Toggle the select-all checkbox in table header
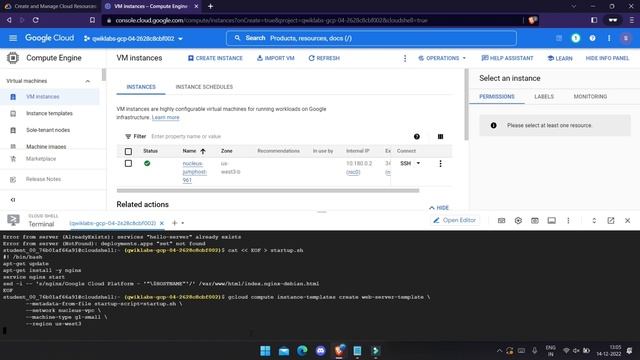640x360 pixels. pyautogui.click(x=128, y=151)
